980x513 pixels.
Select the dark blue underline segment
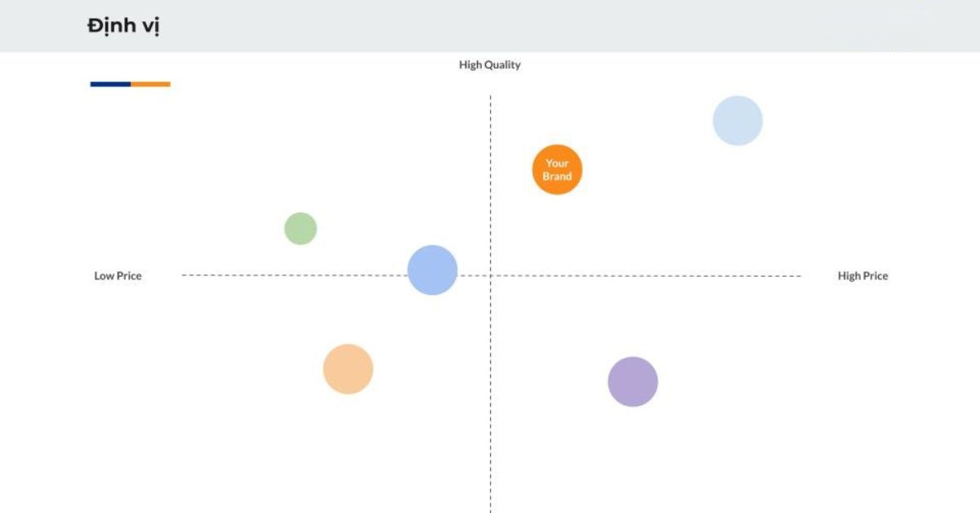(110, 84)
